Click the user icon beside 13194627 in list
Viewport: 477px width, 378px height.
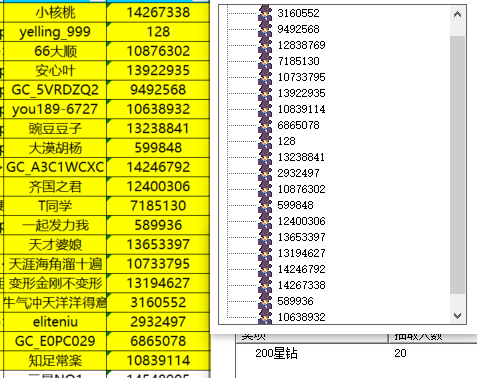click(265, 253)
